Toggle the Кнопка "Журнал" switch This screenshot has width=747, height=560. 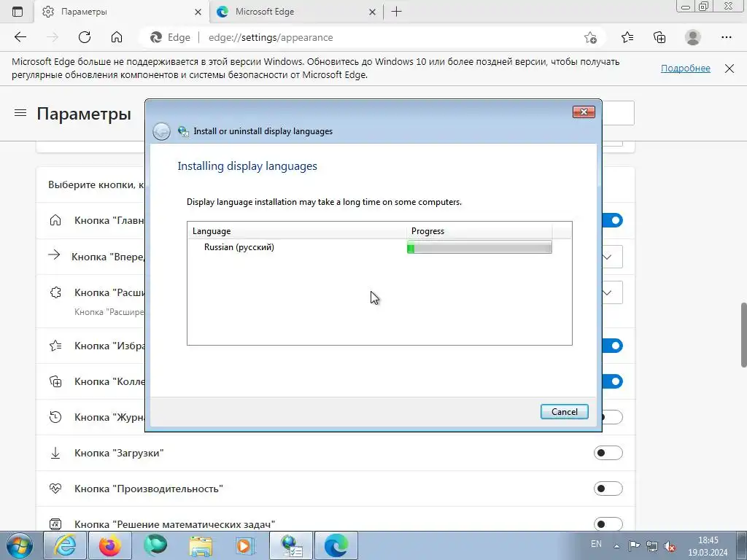(613, 417)
